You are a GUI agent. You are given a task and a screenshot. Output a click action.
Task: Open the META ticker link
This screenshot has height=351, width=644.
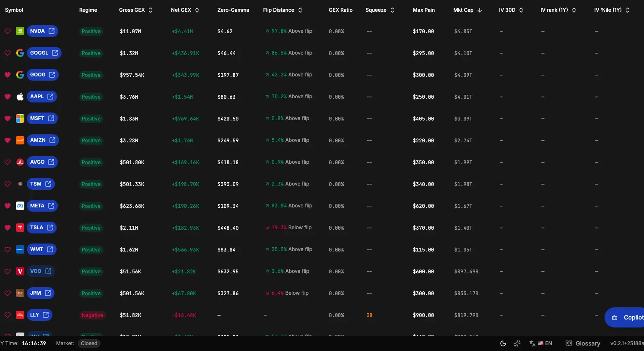(42, 206)
